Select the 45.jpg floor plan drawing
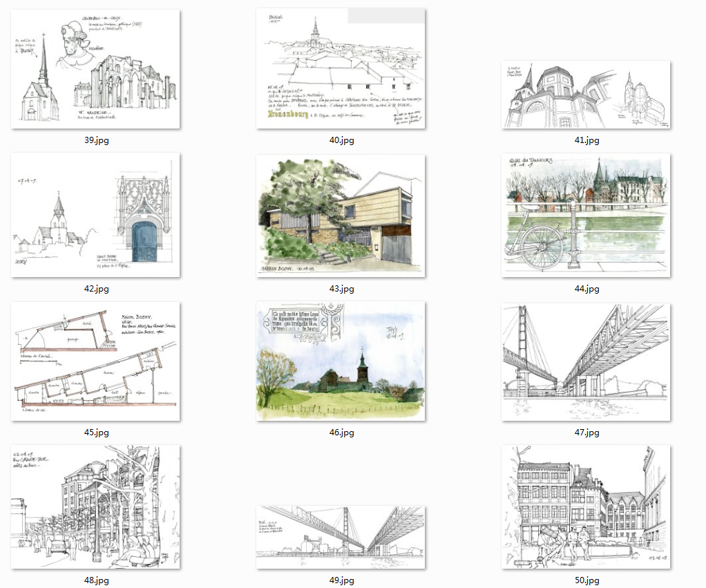 point(95,361)
